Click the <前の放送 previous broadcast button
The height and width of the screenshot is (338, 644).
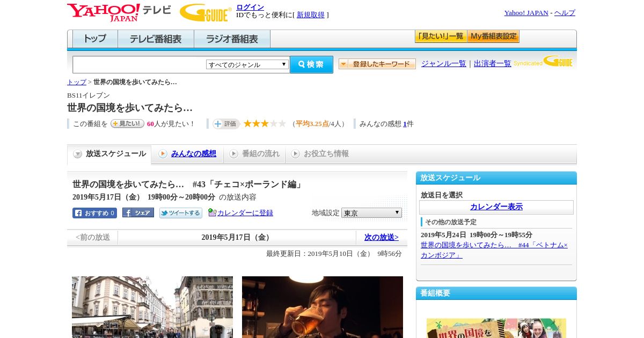coord(93,238)
